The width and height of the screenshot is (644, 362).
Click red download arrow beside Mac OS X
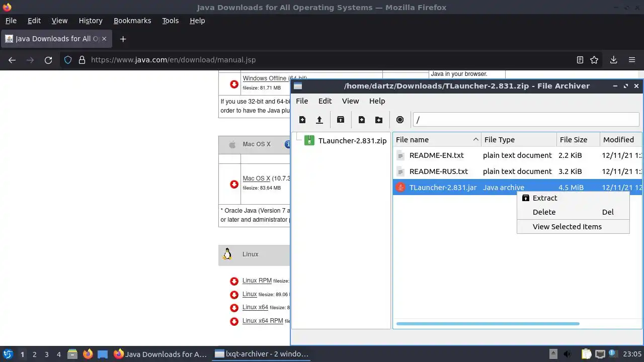click(234, 185)
